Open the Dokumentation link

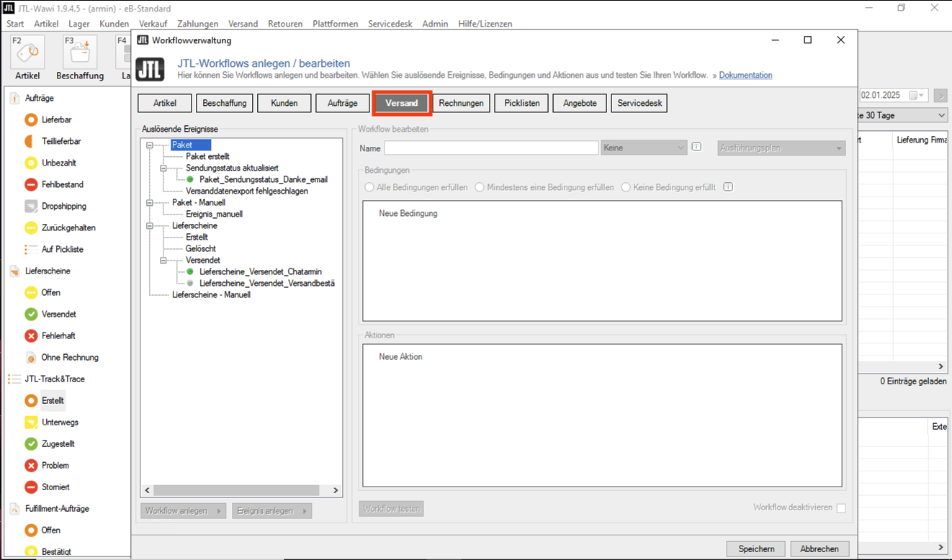click(x=745, y=76)
